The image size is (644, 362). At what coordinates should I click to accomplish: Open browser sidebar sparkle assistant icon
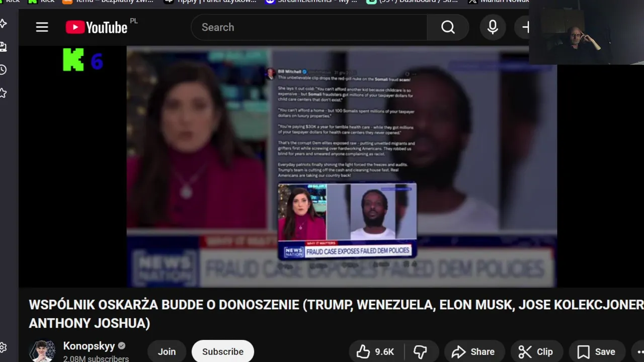[x=4, y=23]
